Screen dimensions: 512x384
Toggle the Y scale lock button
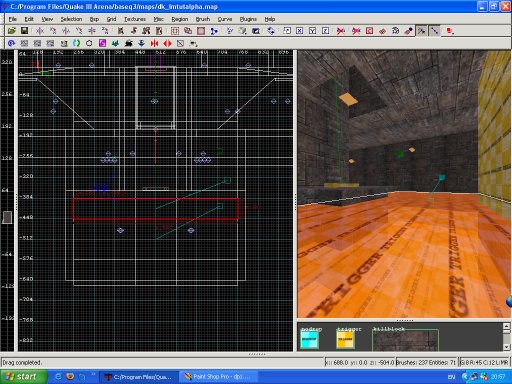313,31
